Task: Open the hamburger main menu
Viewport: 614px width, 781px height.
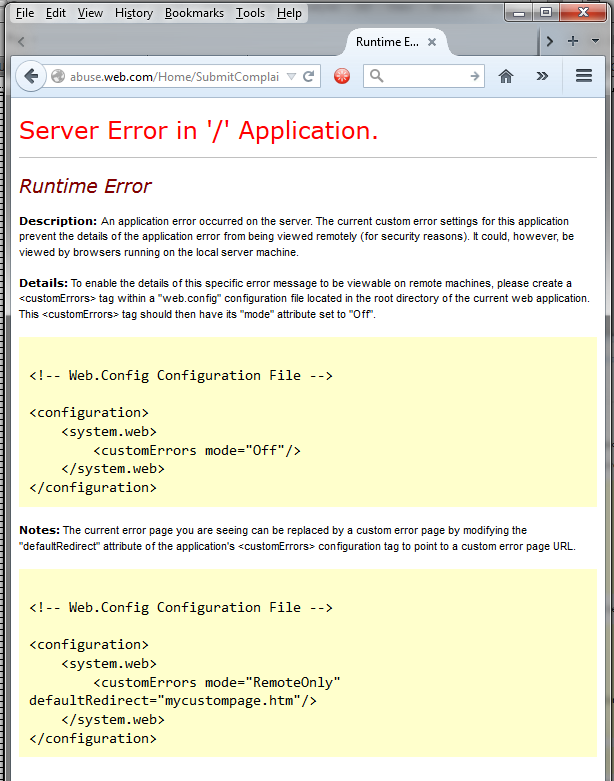Action: click(x=584, y=76)
